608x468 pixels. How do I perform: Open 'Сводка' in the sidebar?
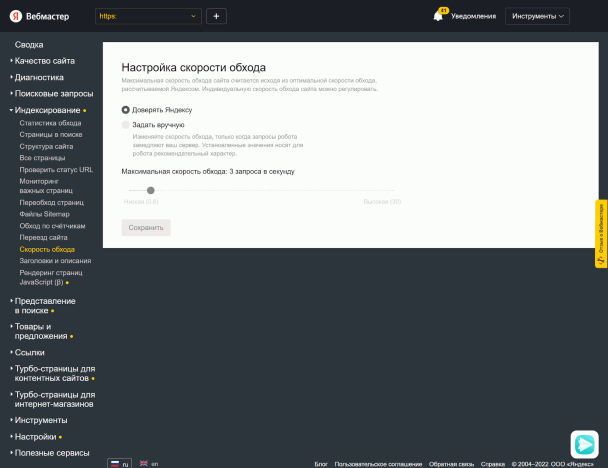click(29, 45)
